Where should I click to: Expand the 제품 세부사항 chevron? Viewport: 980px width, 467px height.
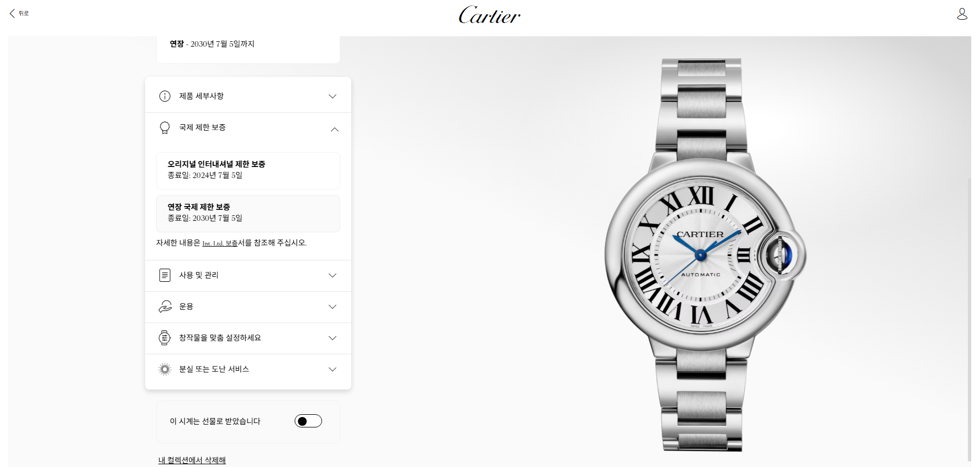[x=333, y=96]
